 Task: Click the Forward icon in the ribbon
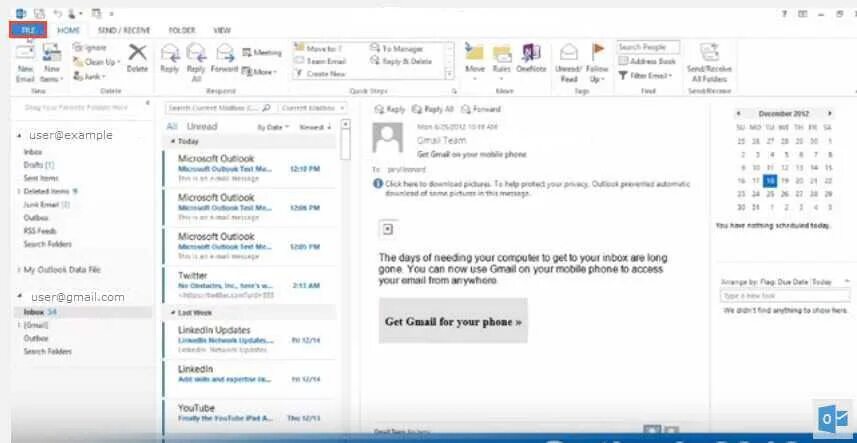224,54
